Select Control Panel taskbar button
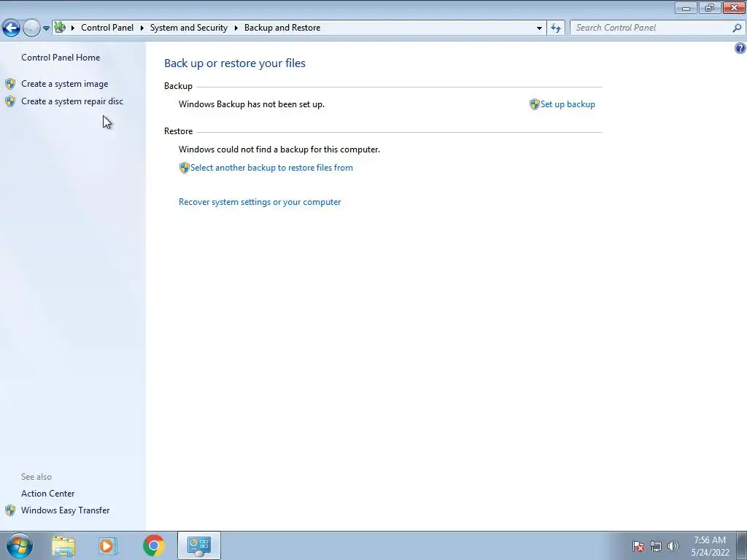 198,545
